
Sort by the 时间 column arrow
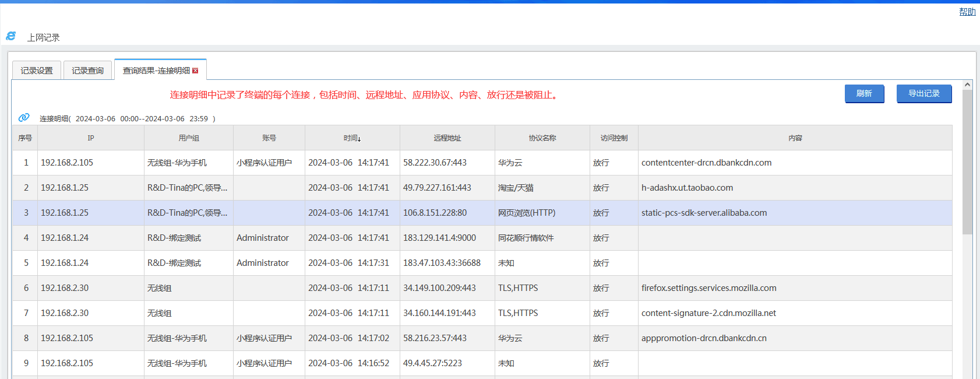tap(359, 139)
